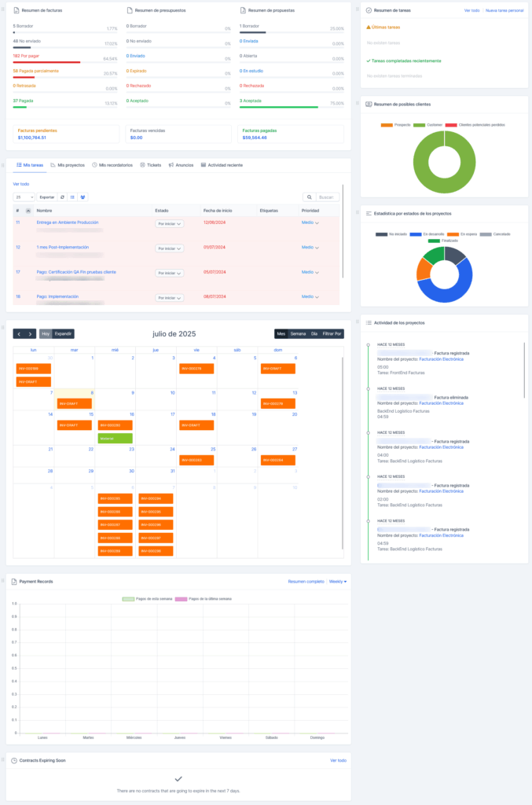
Task: Open the Weekly dropdown in Payment Records
Action: point(338,582)
